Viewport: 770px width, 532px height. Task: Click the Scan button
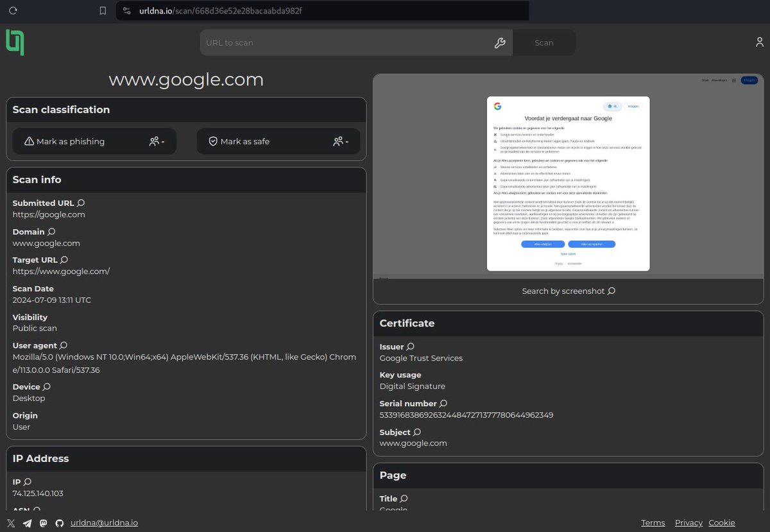(x=544, y=43)
